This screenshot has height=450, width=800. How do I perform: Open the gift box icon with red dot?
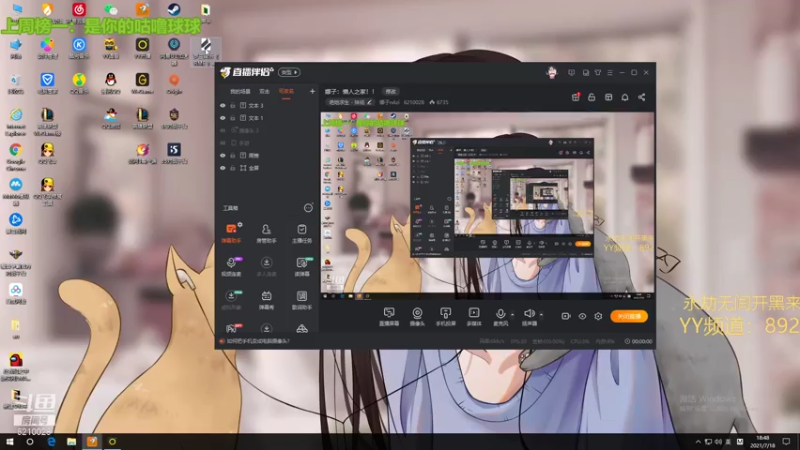(x=576, y=97)
